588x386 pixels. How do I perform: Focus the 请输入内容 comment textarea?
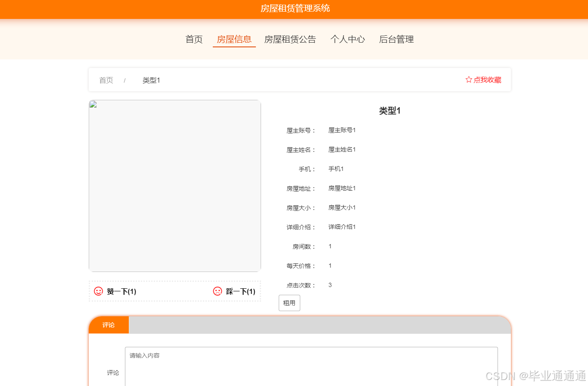tap(311, 366)
